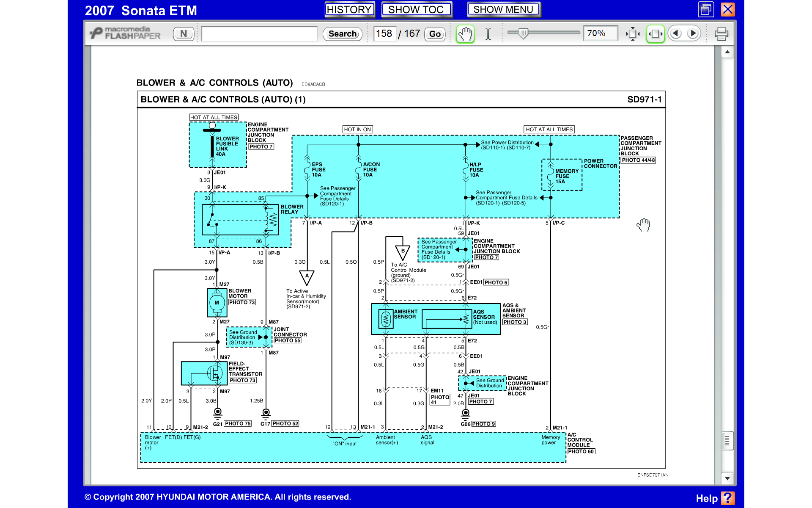
Task: Click the Macromedia FlashPaper logo
Action: pyautogui.click(x=126, y=33)
